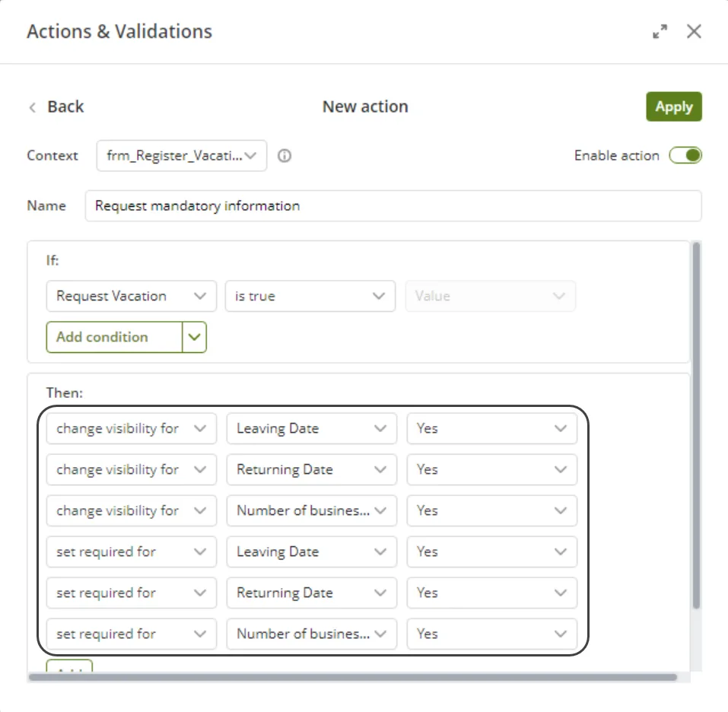
Task: Open Number of busines... dropdown in set required row
Action: [x=312, y=634]
